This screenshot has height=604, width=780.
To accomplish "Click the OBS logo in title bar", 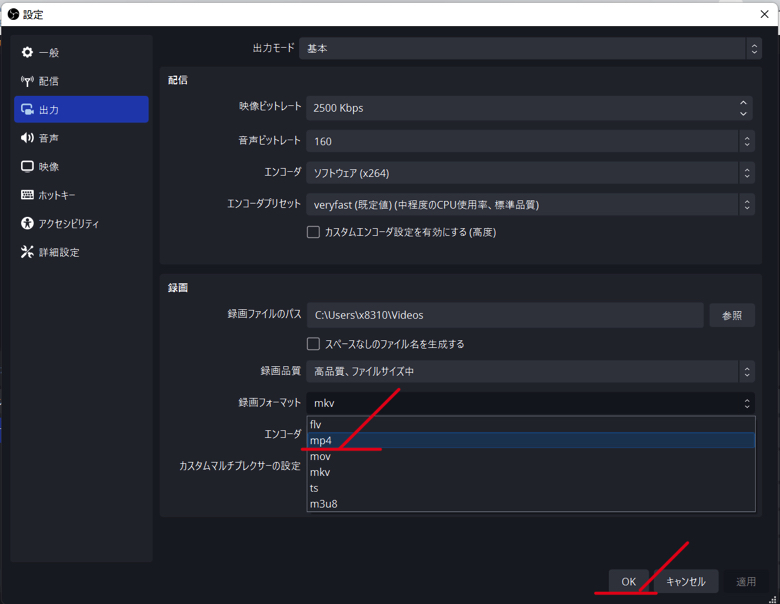I will [x=13, y=14].
